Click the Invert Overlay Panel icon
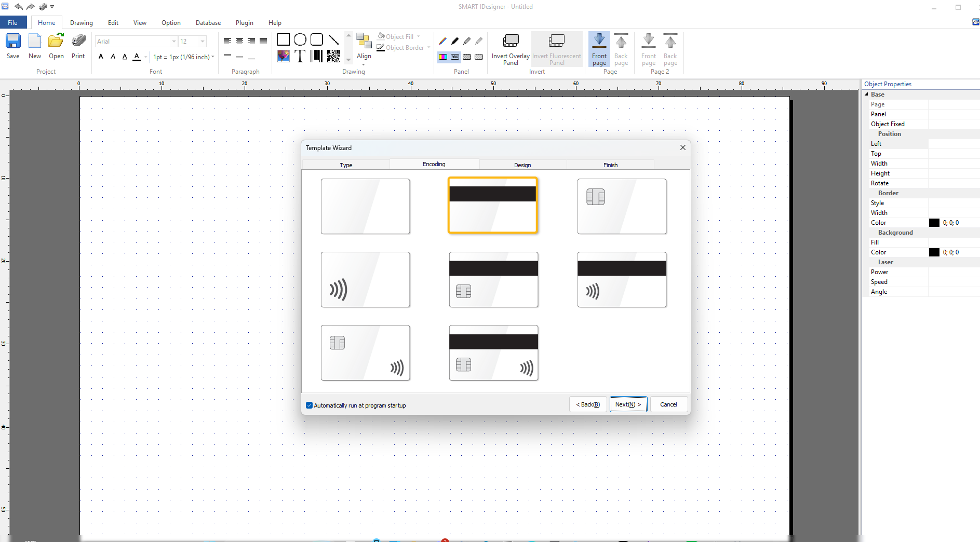The image size is (980, 542). point(511,42)
